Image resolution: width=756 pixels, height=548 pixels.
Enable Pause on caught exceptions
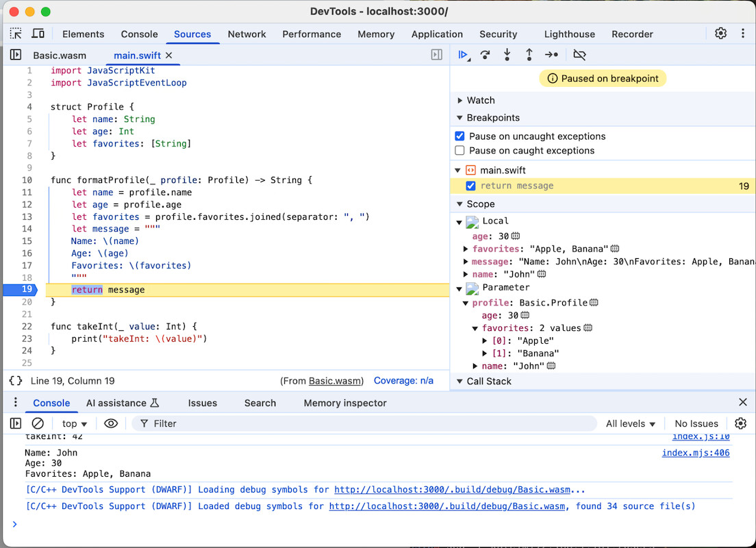tap(459, 151)
